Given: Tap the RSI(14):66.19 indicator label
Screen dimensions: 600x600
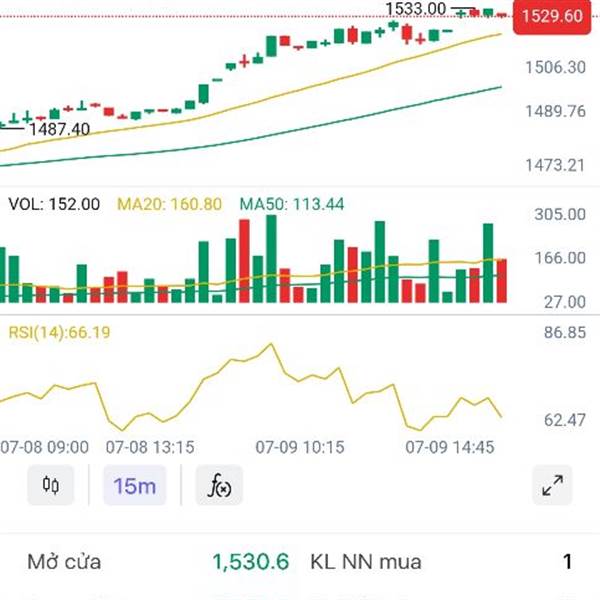Looking at the screenshot, I should pyautogui.click(x=59, y=332).
